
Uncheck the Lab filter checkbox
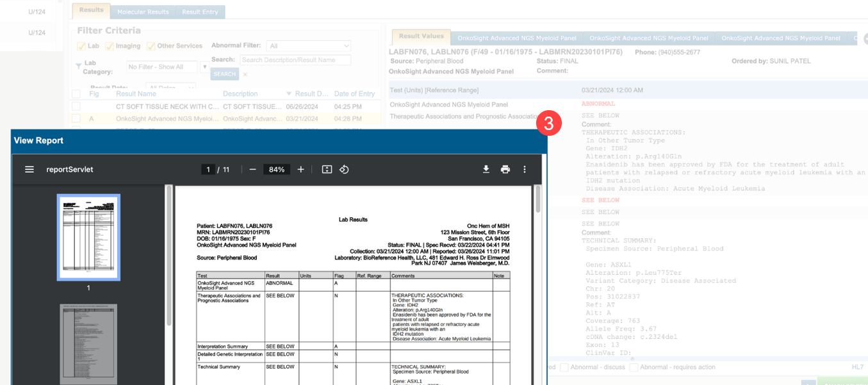[81, 46]
